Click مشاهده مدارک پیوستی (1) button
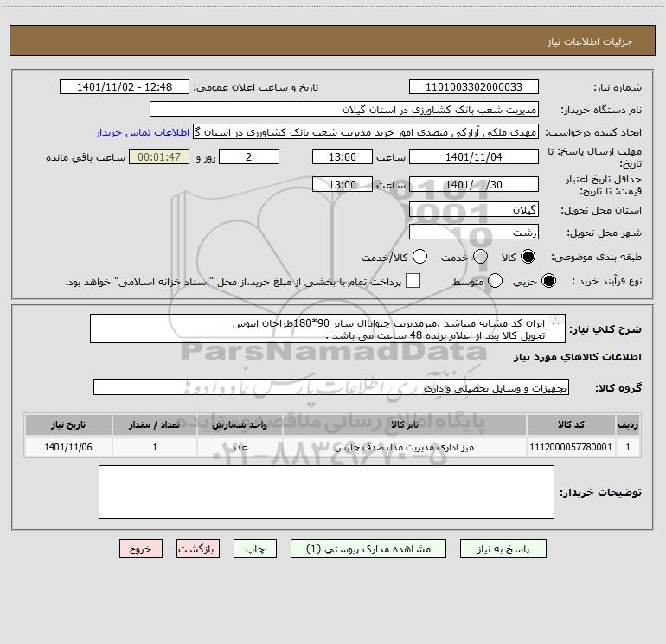Viewport: 666px width, 644px height. coord(368,549)
